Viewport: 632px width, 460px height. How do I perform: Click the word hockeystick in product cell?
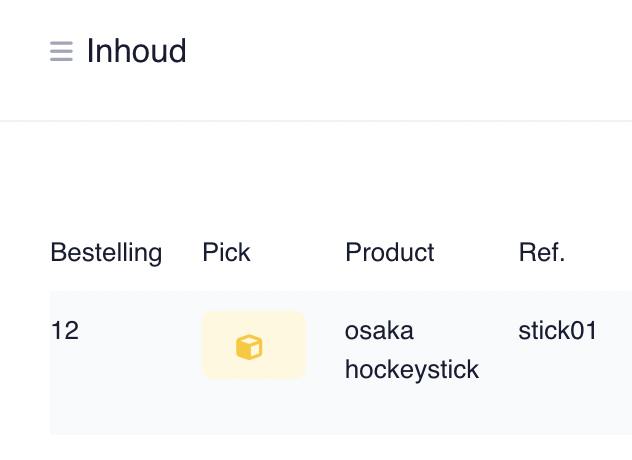coord(412,369)
